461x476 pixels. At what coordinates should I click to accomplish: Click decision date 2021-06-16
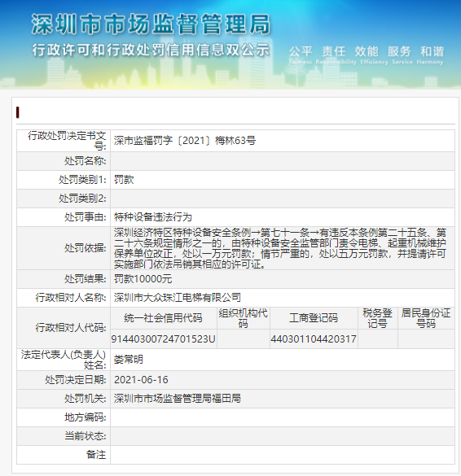141,380
